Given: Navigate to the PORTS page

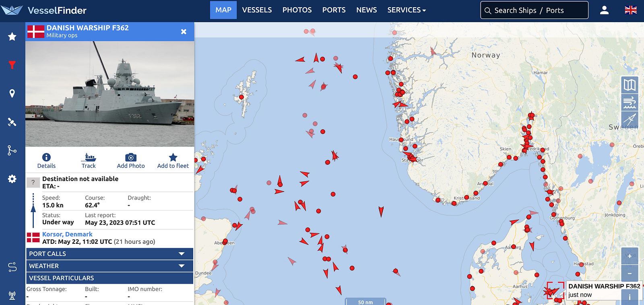Looking at the screenshot, I should tap(334, 10).
